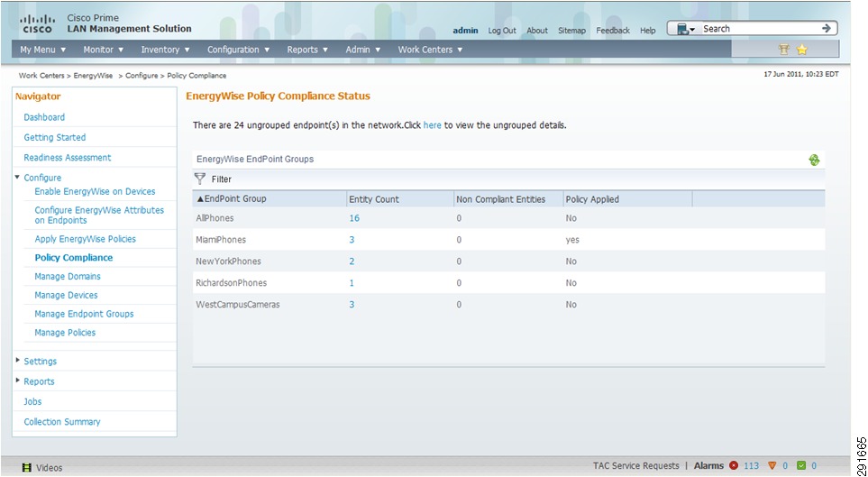Screen dimensions: 868x477
Task: Click the green alarms icon
Action: pos(801,466)
